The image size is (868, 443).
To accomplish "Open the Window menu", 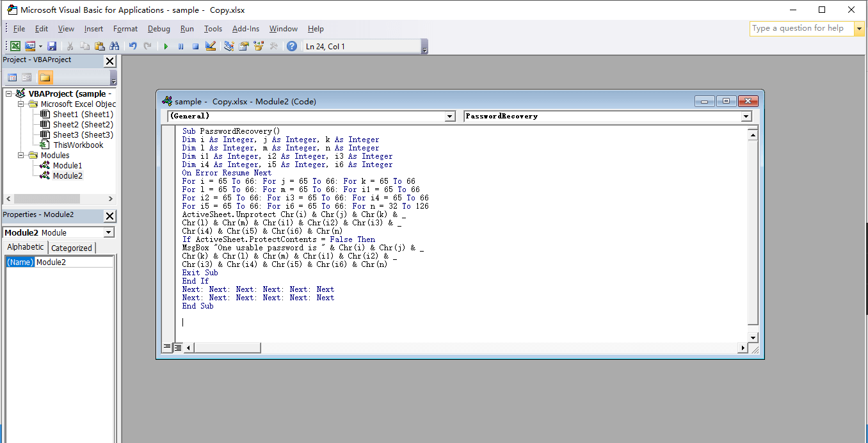I will [x=284, y=28].
